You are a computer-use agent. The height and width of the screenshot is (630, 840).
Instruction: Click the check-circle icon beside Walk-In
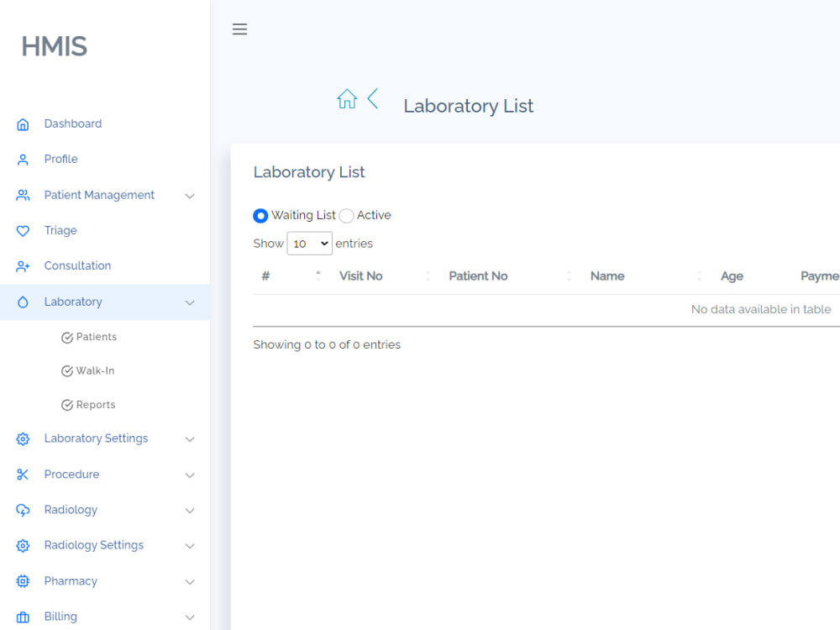tap(67, 371)
